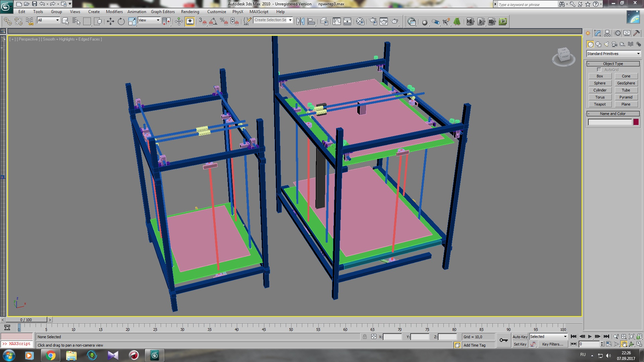644x362 pixels.
Task: Open the Graph Editors menu
Action: point(163,12)
